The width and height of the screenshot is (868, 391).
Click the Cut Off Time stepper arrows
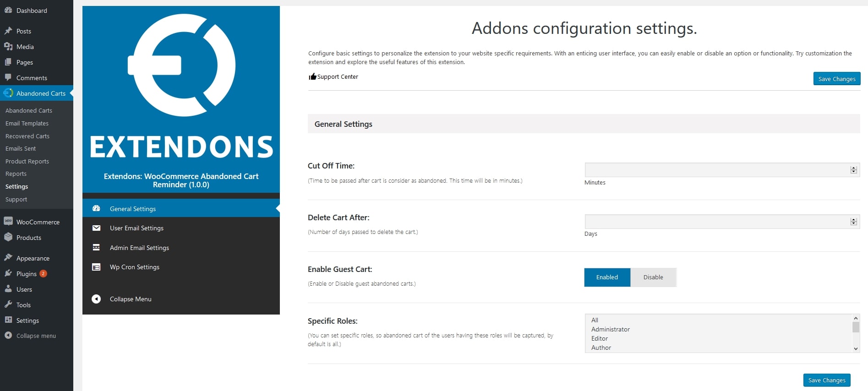pyautogui.click(x=853, y=170)
